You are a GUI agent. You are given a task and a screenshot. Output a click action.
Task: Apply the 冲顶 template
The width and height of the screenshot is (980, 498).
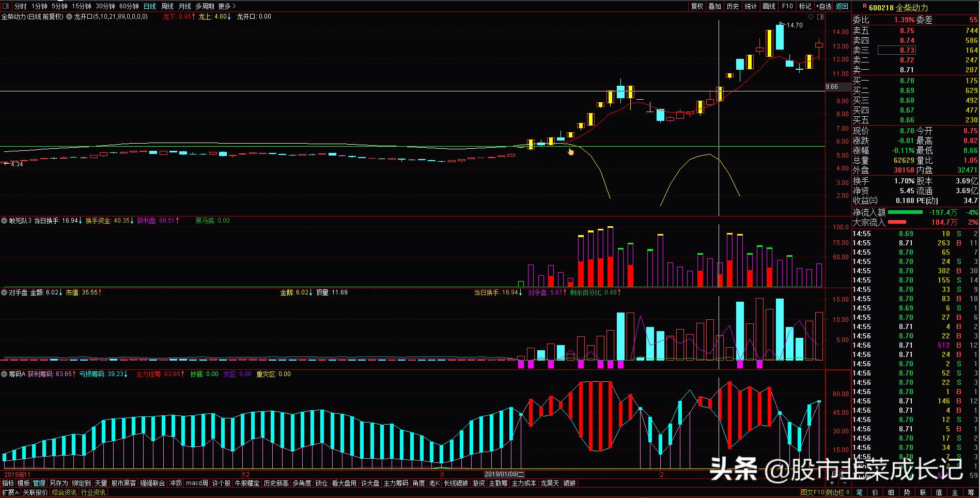[176, 483]
